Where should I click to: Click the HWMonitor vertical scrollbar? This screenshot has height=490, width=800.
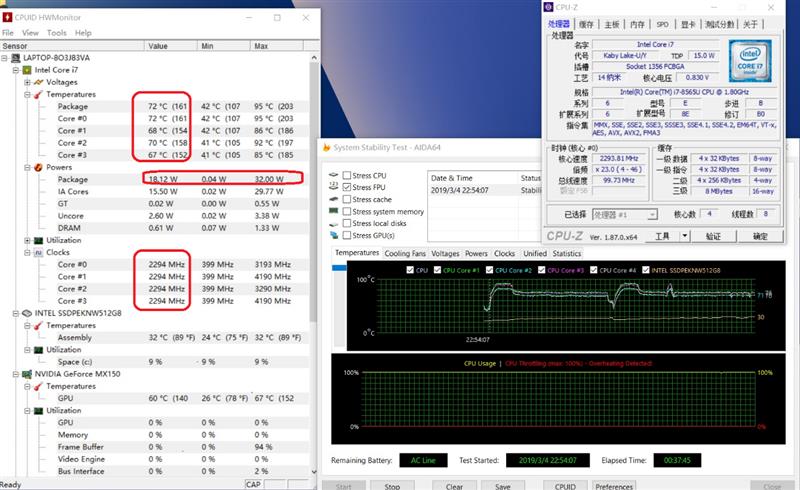[x=311, y=250]
